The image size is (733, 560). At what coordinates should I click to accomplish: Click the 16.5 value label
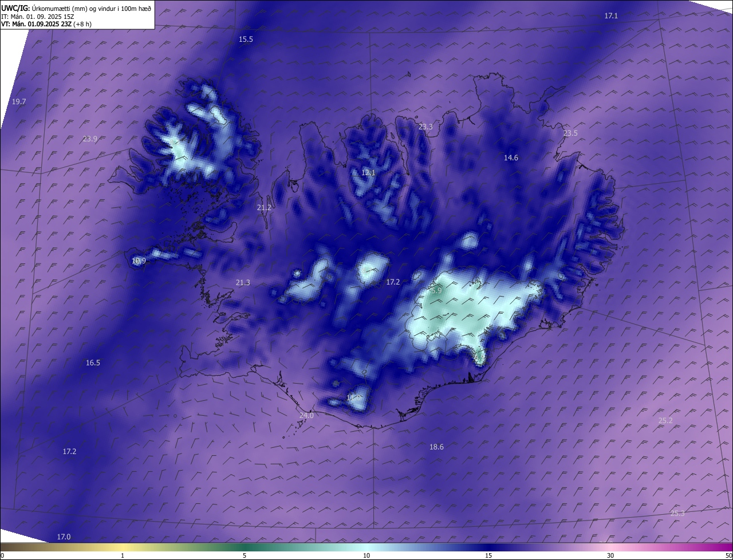click(93, 362)
